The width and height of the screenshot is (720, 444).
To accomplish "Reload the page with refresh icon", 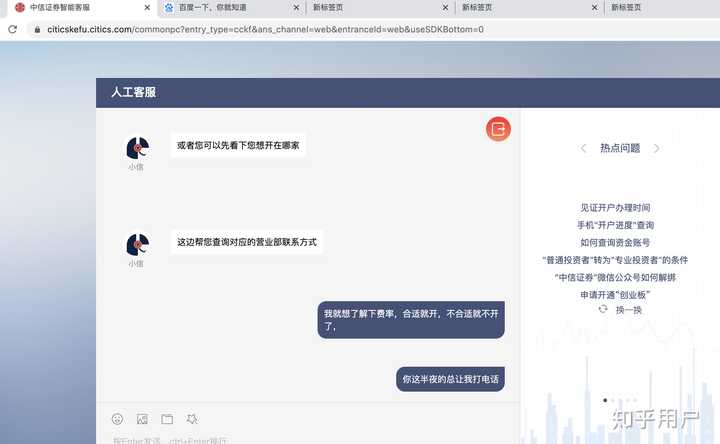I will (13, 29).
